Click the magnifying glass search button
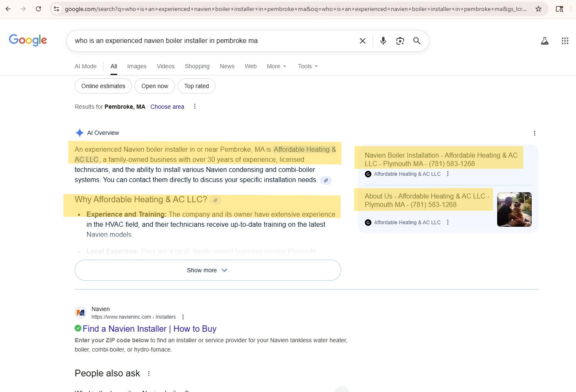576x392 pixels. click(x=417, y=41)
